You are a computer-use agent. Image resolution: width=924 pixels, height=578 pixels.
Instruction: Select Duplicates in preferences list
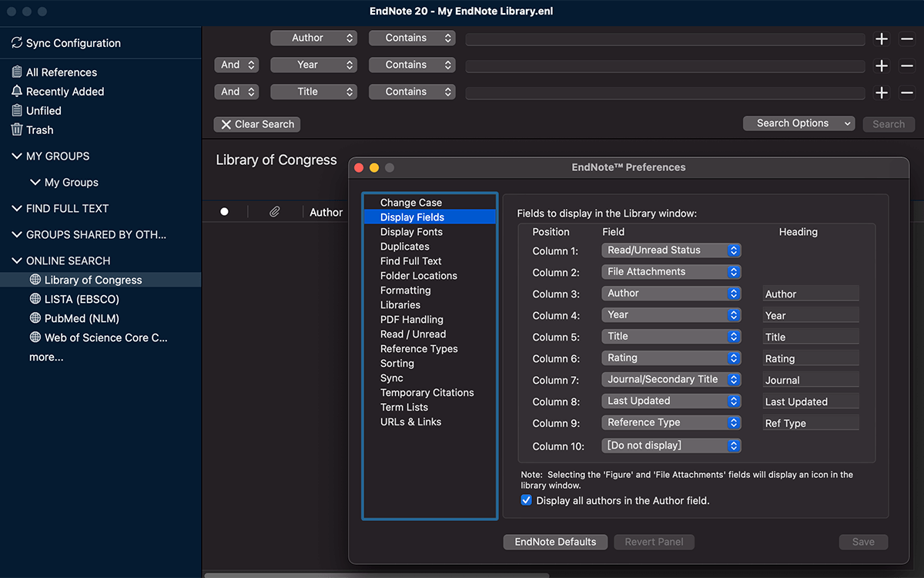tap(430, 247)
